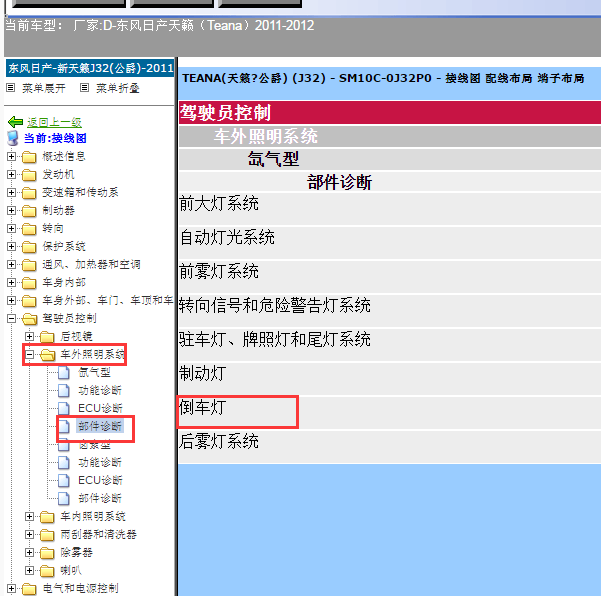Click the folder icon for 概述信息
The width and height of the screenshot is (601, 596).
(x=29, y=157)
